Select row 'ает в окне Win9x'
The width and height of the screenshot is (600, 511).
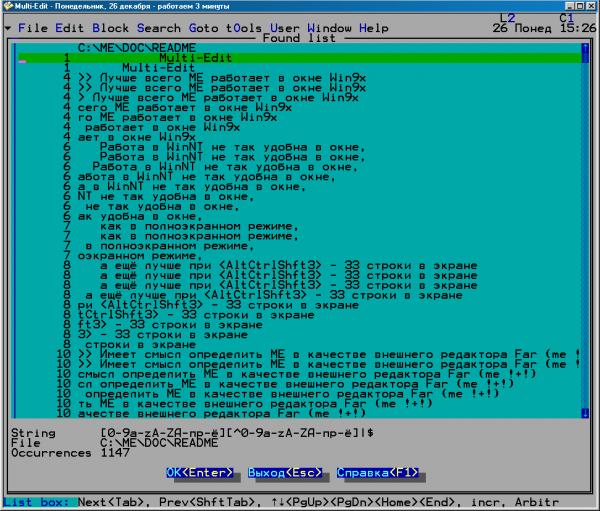click(x=299, y=137)
